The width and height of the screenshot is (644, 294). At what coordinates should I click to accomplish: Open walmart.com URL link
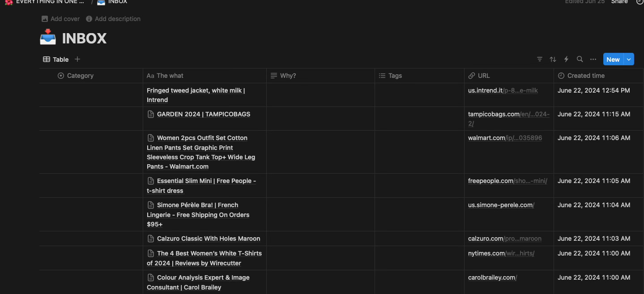pos(505,138)
